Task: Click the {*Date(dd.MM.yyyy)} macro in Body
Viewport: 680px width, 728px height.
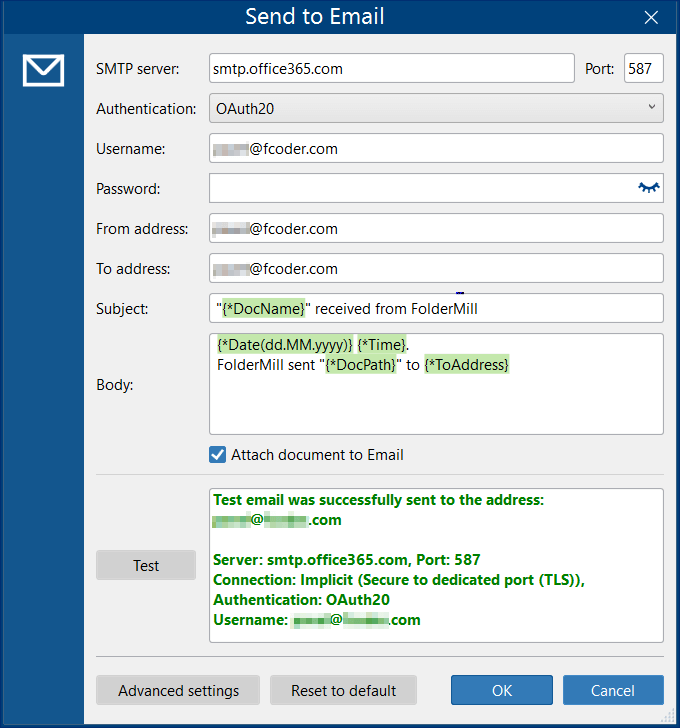Action: tap(285, 344)
